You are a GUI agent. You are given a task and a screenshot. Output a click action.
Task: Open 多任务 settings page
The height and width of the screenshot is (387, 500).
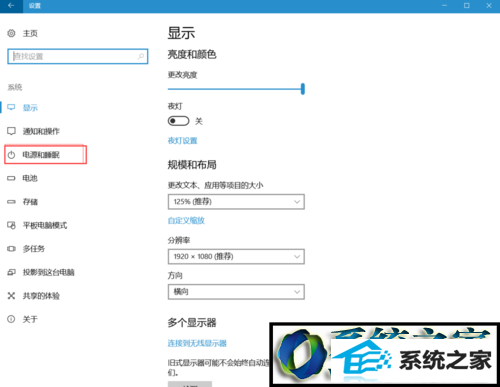34,249
